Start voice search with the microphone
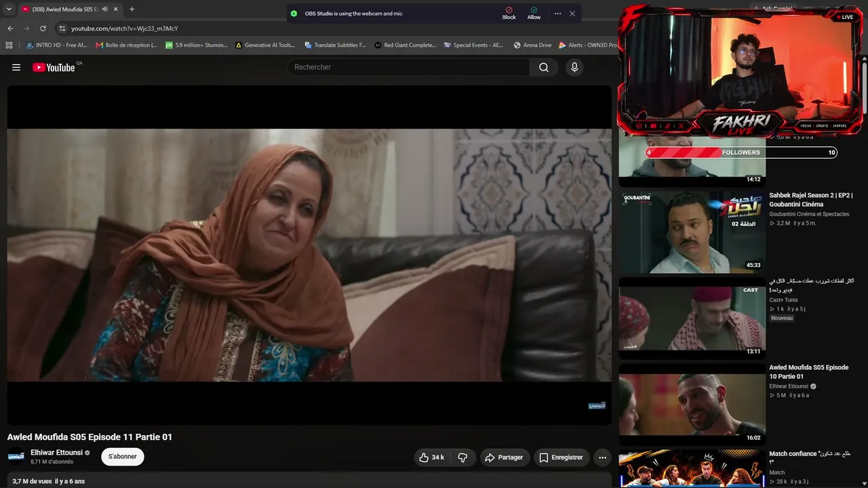The width and height of the screenshot is (868, 488). pyautogui.click(x=574, y=67)
